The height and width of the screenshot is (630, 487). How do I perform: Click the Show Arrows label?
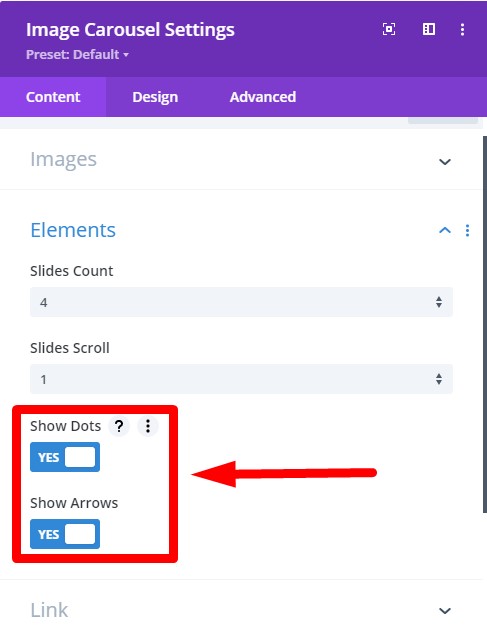click(x=74, y=503)
